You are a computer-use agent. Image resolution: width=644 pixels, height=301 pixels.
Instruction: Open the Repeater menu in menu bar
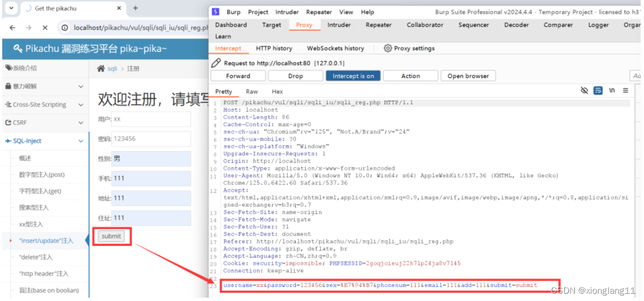point(319,12)
